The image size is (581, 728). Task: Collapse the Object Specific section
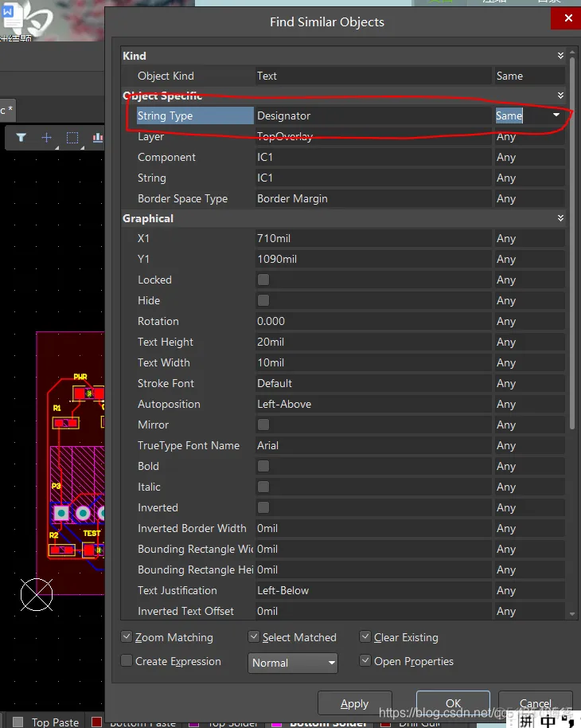560,96
